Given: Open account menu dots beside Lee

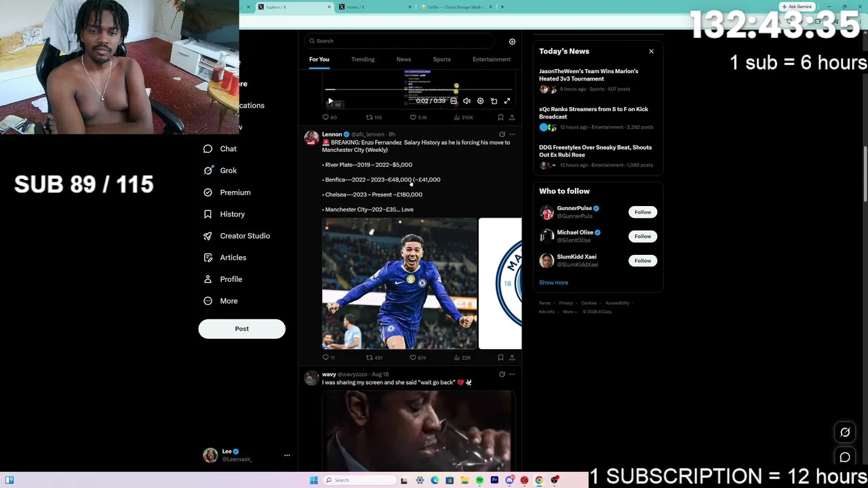Looking at the screenshot, I should pos(287,455).
